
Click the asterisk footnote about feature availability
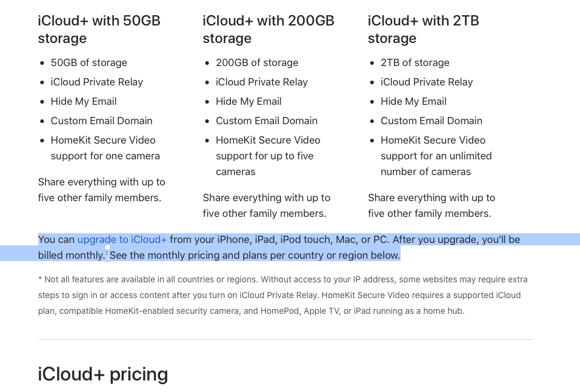click(x=282, y=295)
